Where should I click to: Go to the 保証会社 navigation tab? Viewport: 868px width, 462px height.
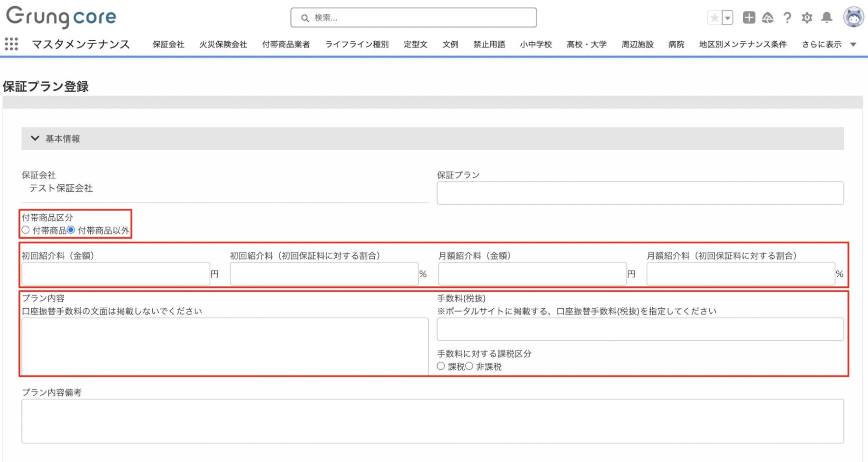[x=168, y=44]
